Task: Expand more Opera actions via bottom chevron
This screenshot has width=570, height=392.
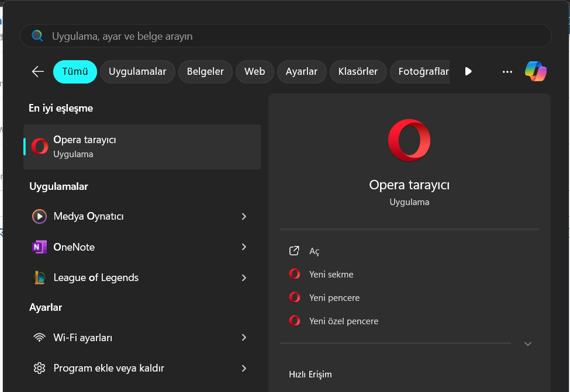Action: point(527,344)
